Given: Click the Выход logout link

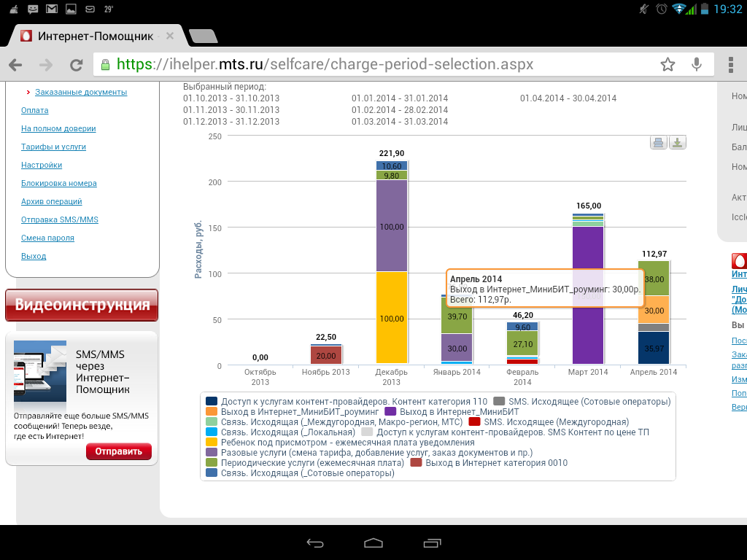Looking at the screenshot, I should pyautogui.click(x=34, y=256).
